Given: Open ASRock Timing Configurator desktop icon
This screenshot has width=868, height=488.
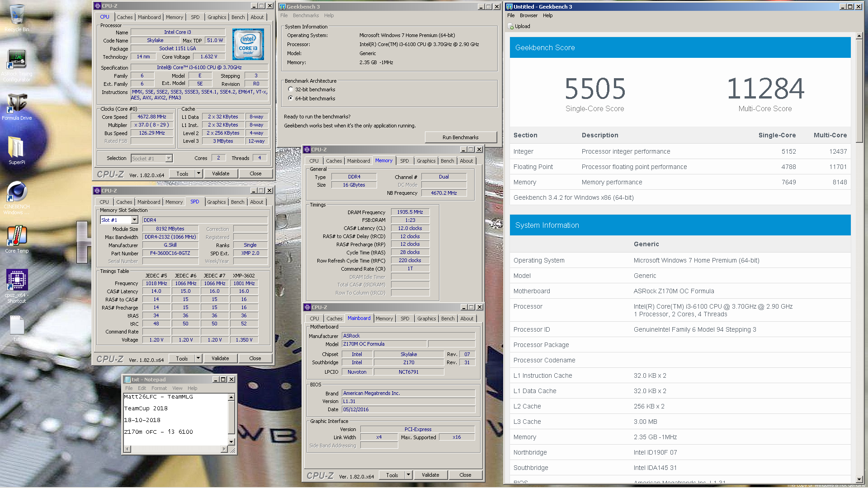Looking at the screenshot, I should tap(17, 66).
